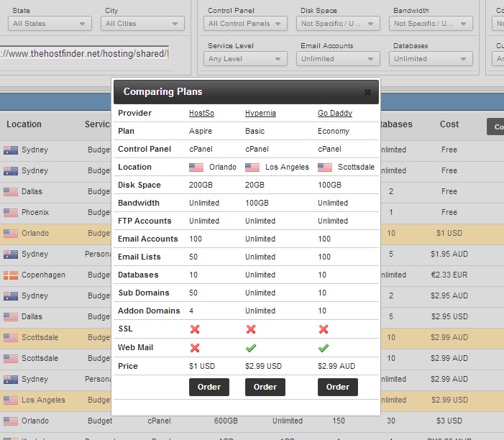Order the Go Daddy Economy plan
This screenshot has height=440, width=504.
point(337,387)
